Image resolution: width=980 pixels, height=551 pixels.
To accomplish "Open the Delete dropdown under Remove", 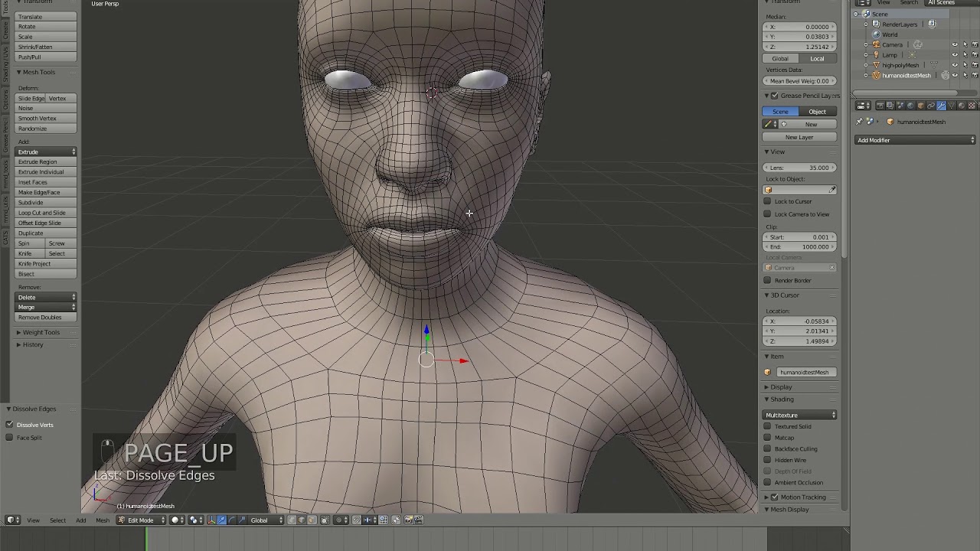I will (x=47, y=297).
